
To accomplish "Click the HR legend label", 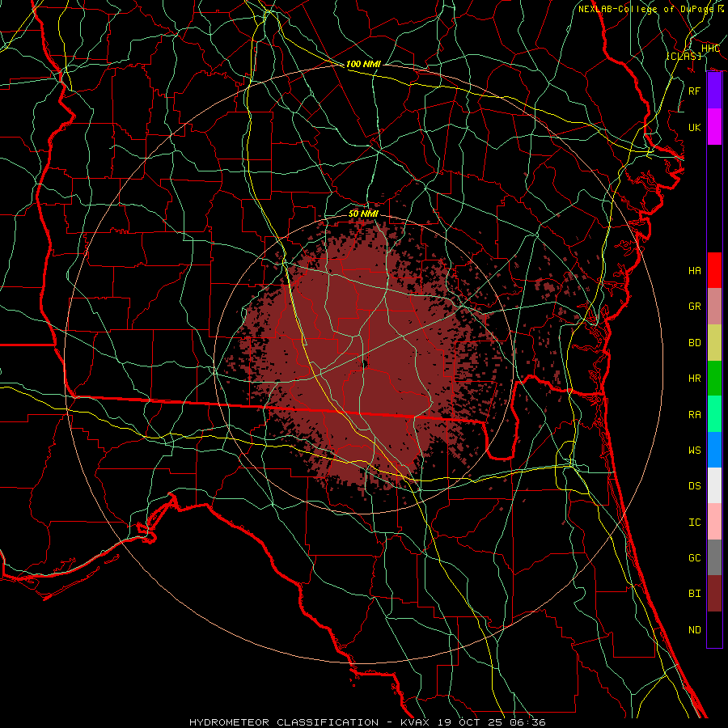I will tap(695, 379).
